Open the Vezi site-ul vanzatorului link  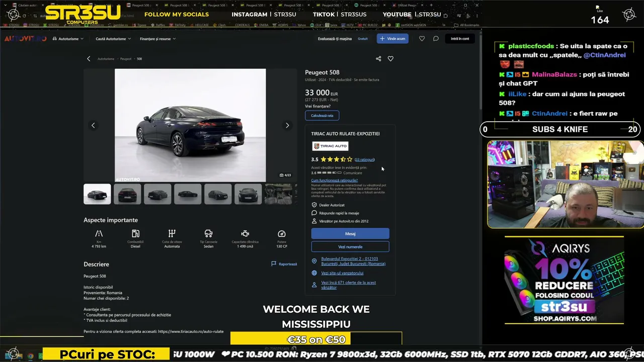click(x=342, y=273)
